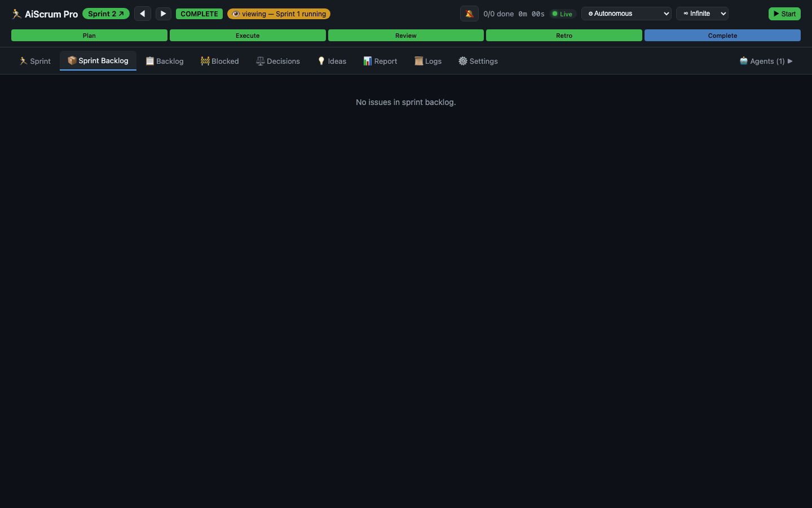812x508 pixels.
Task: Open the Autonomous mode dropdown
Action: 626,14
